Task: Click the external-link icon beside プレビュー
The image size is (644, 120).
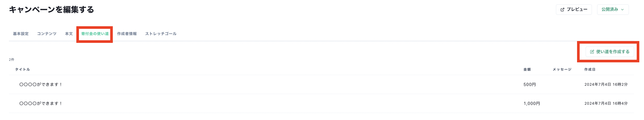Action: click(562, 10)
